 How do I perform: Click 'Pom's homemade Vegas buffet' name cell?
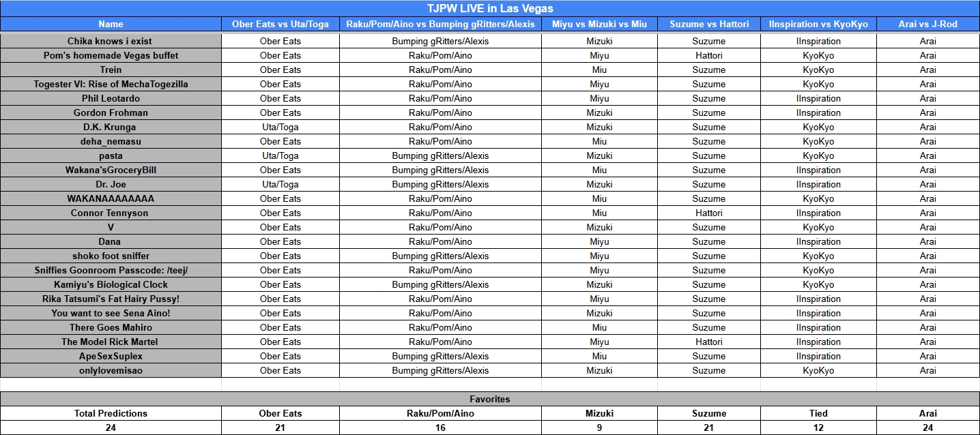point(111,55)
